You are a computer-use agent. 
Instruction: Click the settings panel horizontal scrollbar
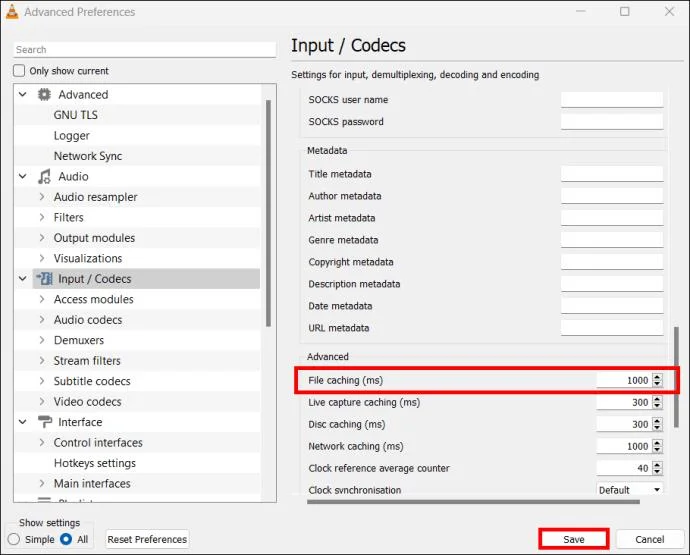[473, 502]
